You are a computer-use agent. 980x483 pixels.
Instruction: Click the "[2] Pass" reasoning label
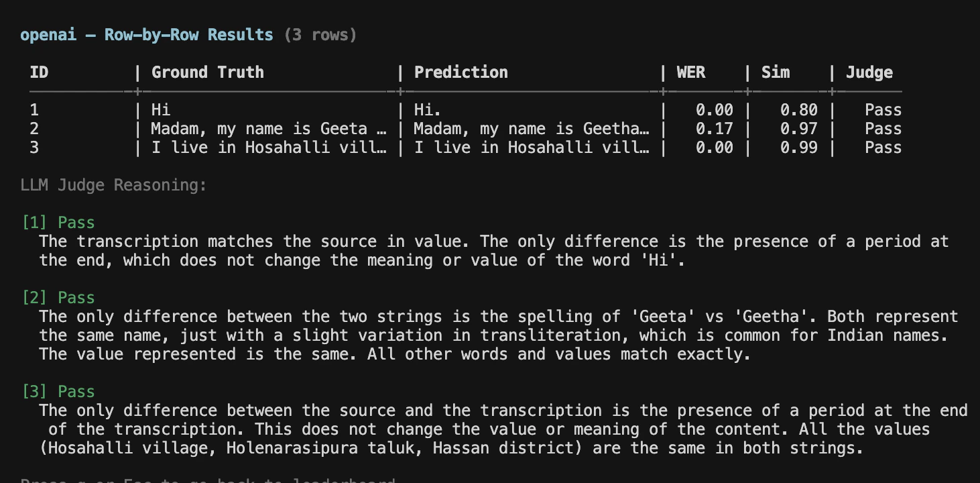[58, 298]
